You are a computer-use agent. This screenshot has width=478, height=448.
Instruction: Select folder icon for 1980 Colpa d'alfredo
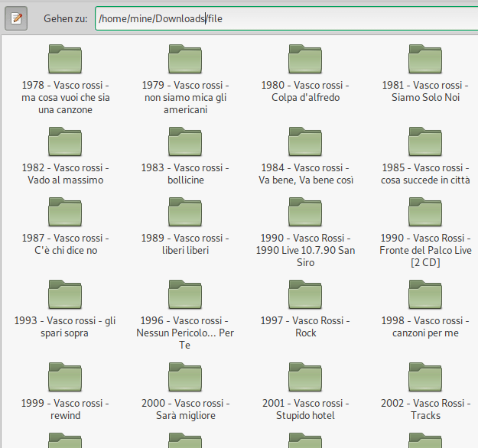point(305,59)
